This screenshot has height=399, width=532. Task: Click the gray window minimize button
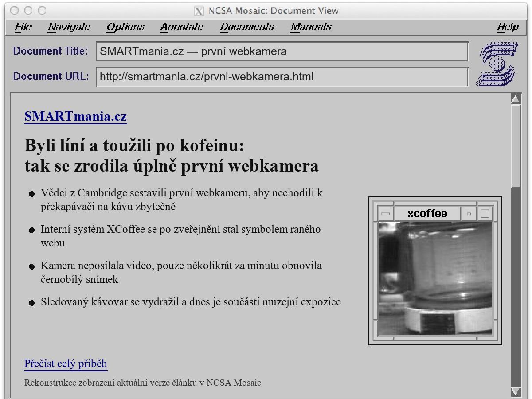pyautogui.click(x=28, y=11)
